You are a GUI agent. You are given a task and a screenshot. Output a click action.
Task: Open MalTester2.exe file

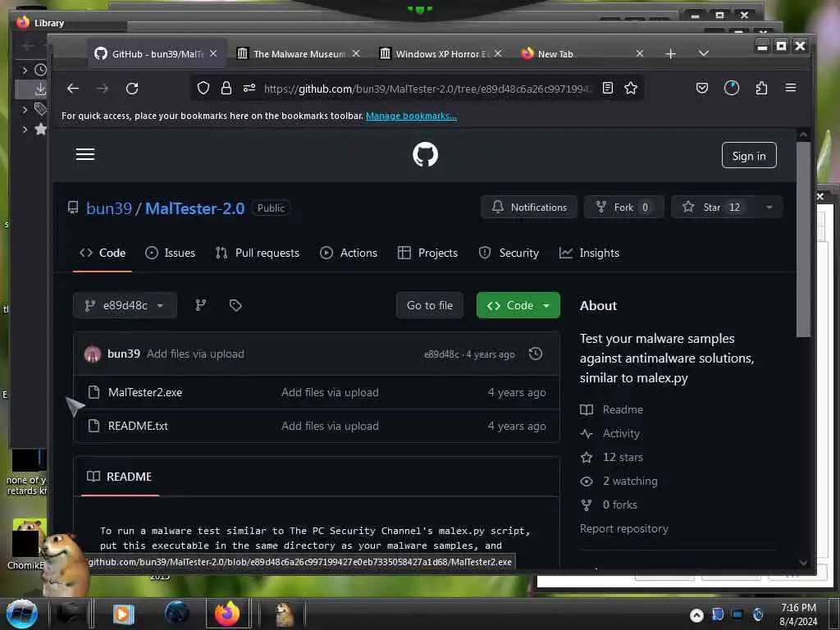coord(145,393)
